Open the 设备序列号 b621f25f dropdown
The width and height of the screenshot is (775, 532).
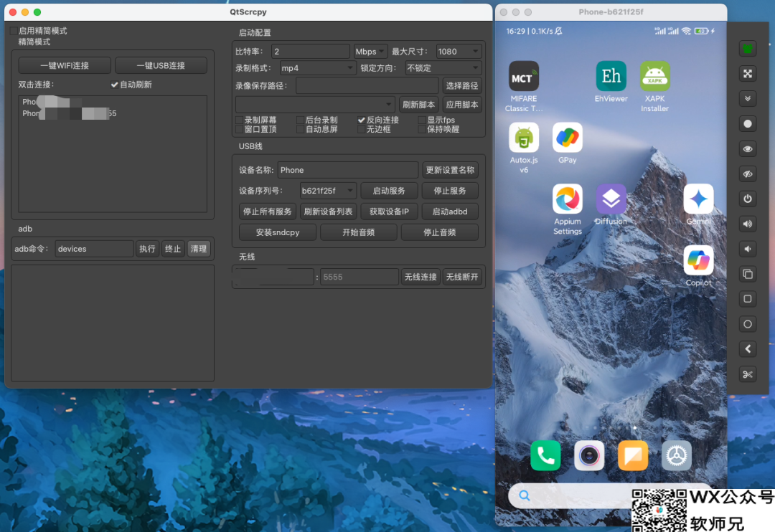tap(328, 191)
